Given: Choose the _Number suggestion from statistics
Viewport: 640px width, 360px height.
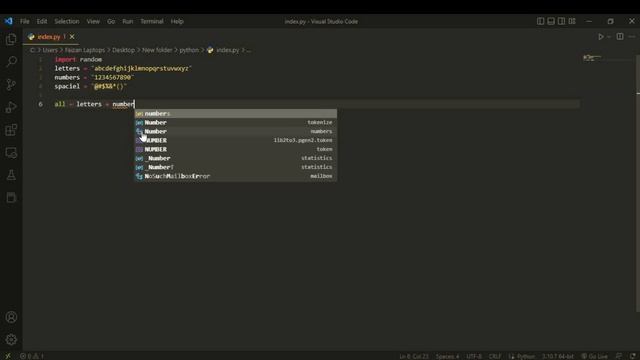Looking at the screenshot, I should (x=236, y=158).
